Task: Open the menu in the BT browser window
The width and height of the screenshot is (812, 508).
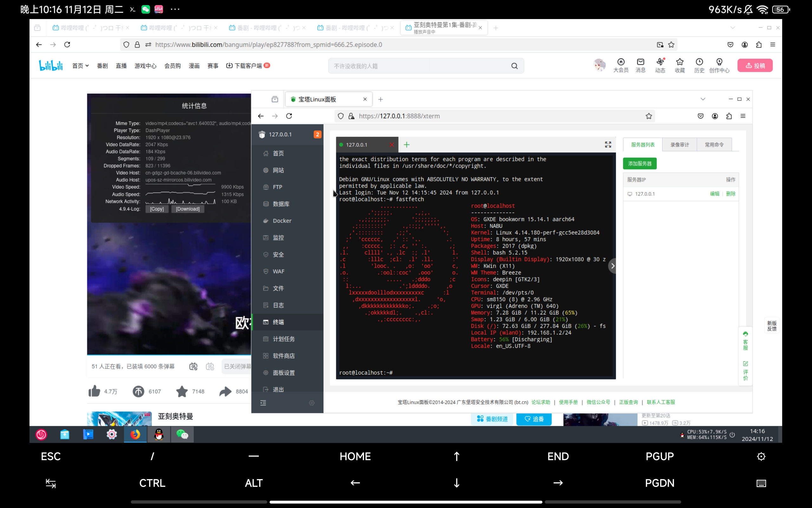Action: tap(743, 116)
